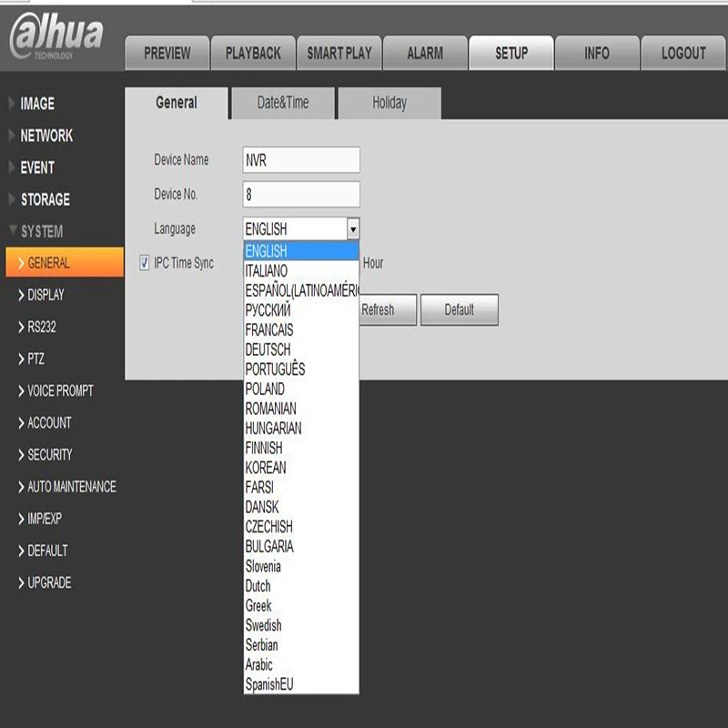Open the DISPLAY settings item
This screenshot has width=728, height=728.
pyautogui.click(x=45, y=295)
